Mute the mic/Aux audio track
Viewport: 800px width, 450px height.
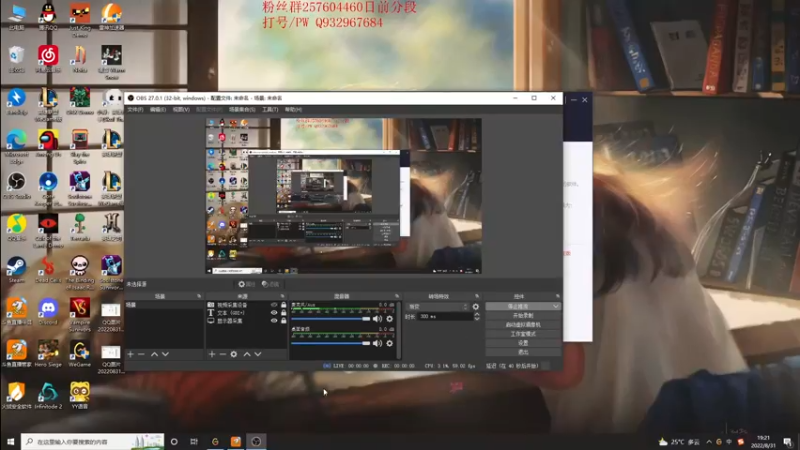click(377, 319)
